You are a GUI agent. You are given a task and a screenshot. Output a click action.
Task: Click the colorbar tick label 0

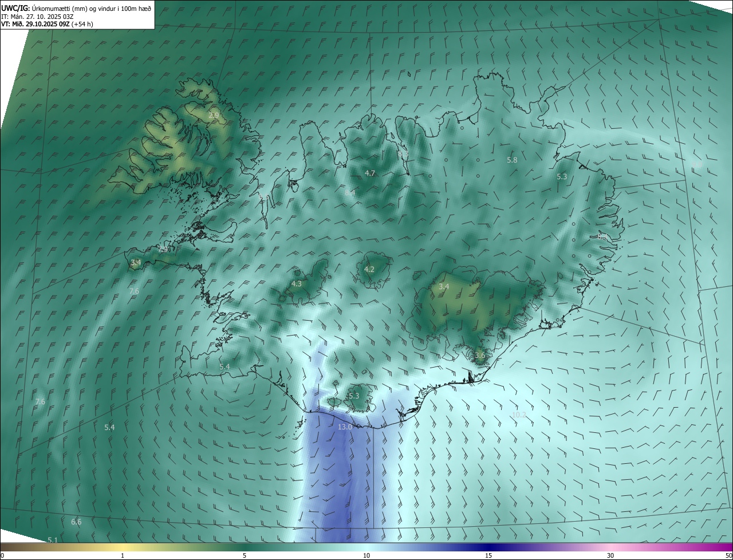pyautogui.click(x=2, y=555)
